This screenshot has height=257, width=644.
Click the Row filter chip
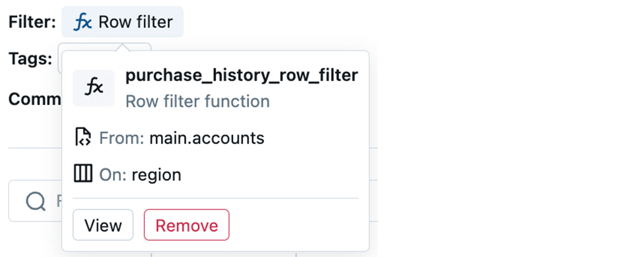pos(123,22)
